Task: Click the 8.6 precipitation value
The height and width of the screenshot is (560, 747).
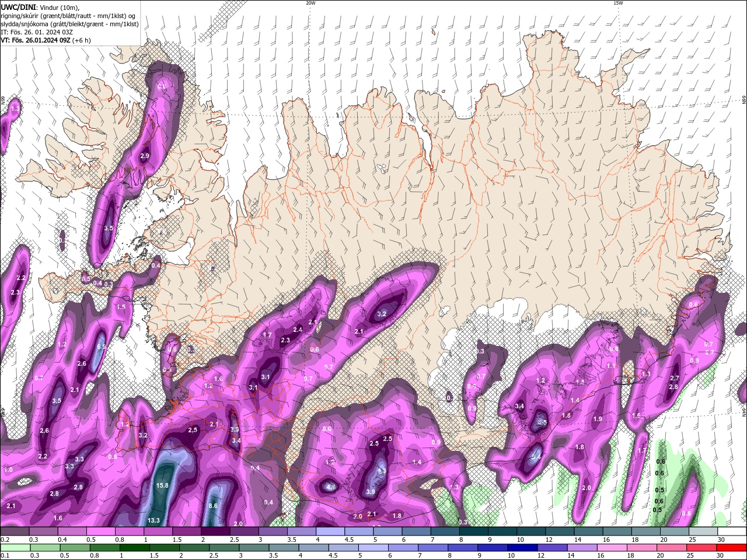Action: click(x=213, y=506)
